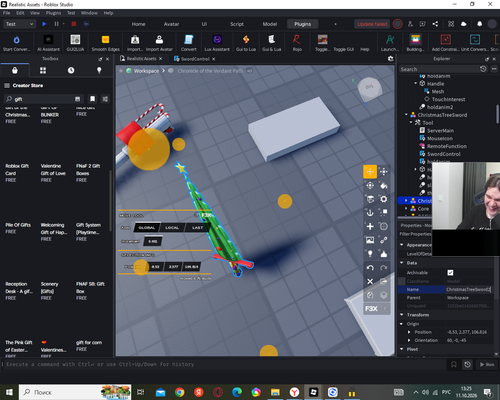The image size is (500, 400).
Task: Set move axes to GLOBAL
Action: point(147,228)
